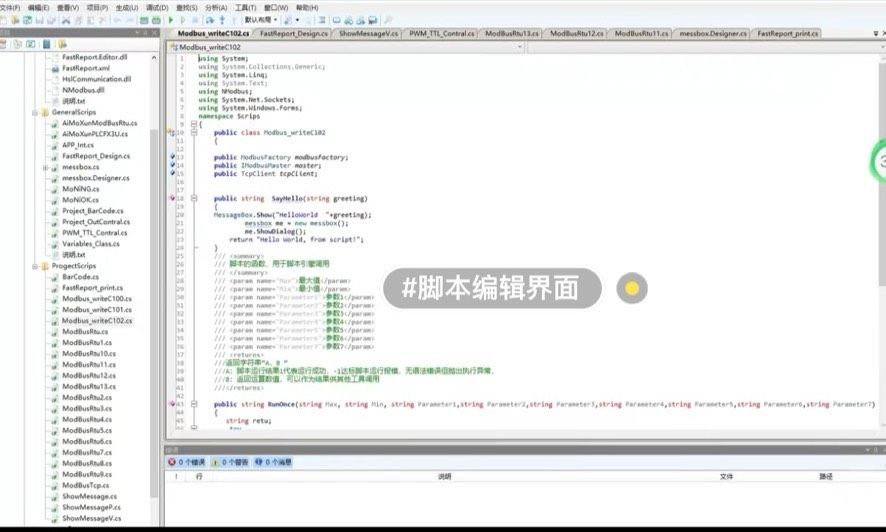The height and width of the screenshot is (532, 886).
Task: Click the Save toolbar icon
Action: (40, 20)
